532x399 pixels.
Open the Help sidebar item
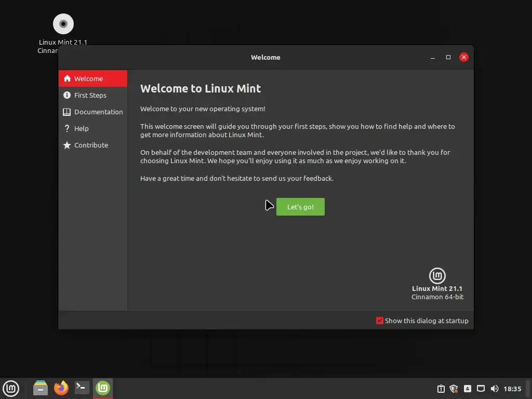click(93, 128)
